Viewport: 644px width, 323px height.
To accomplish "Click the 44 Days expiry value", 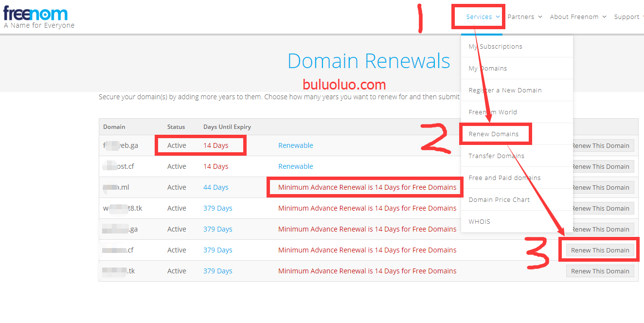I will point(216,187).
